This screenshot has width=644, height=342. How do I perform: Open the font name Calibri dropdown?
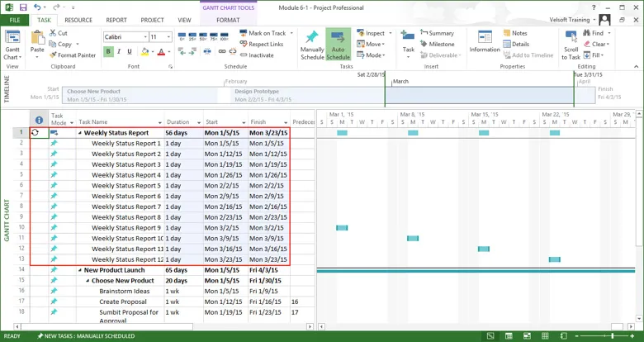coord(145,37)
